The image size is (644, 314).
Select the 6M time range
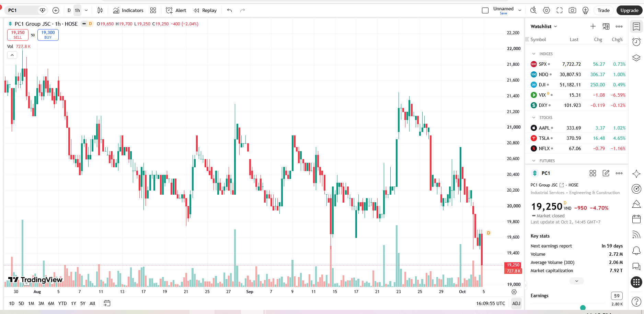[x=51, y=303]
